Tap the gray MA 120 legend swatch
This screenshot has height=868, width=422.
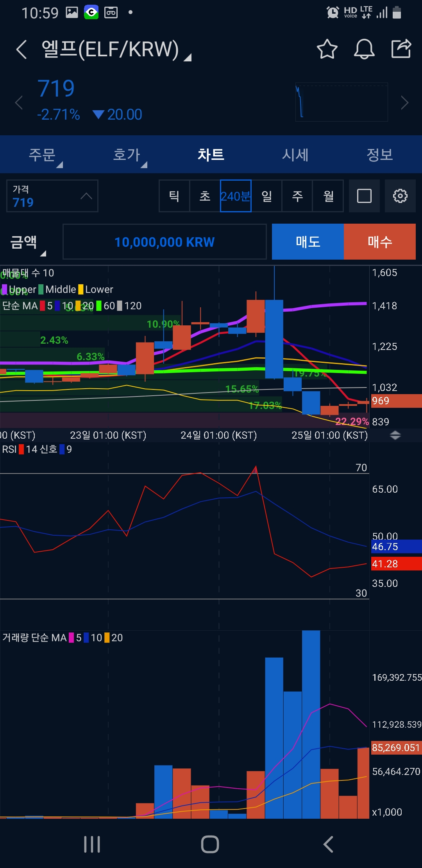point(120,306)
